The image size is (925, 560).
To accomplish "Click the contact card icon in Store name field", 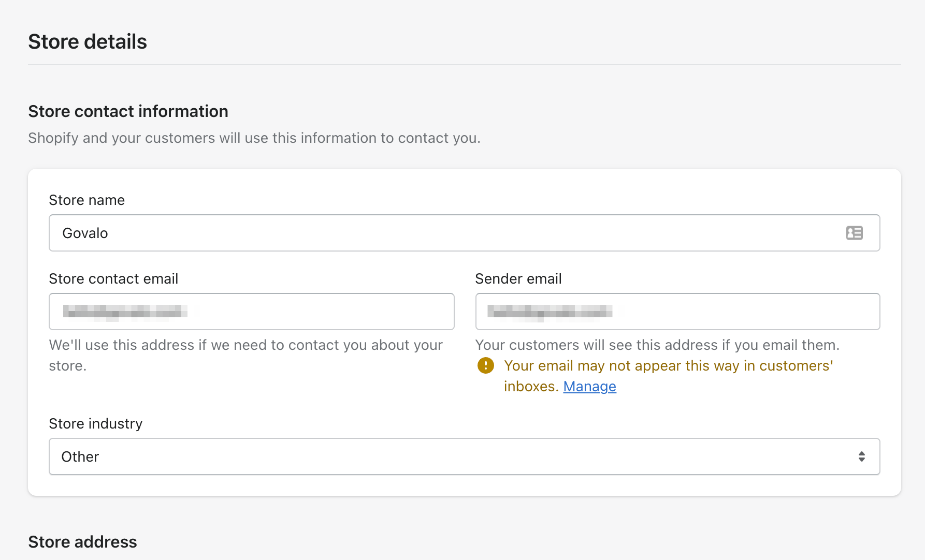I will (854, 233).
